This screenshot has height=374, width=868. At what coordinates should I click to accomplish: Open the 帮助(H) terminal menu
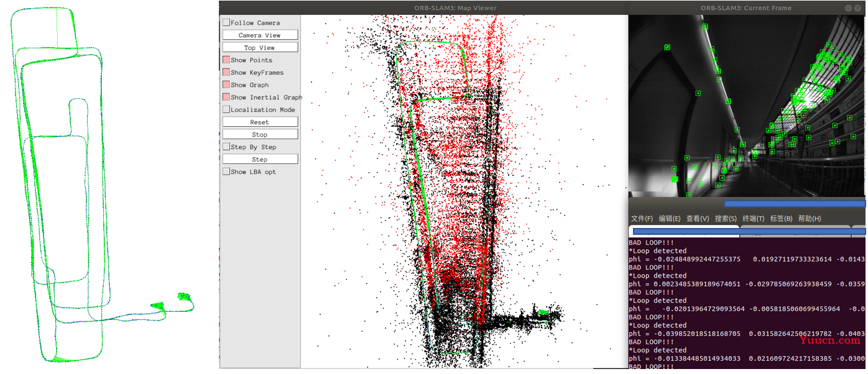pos(810,219)
